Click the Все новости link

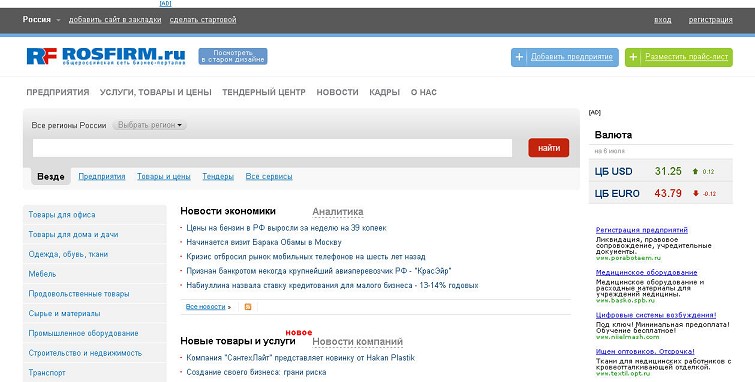coord(206,307)
